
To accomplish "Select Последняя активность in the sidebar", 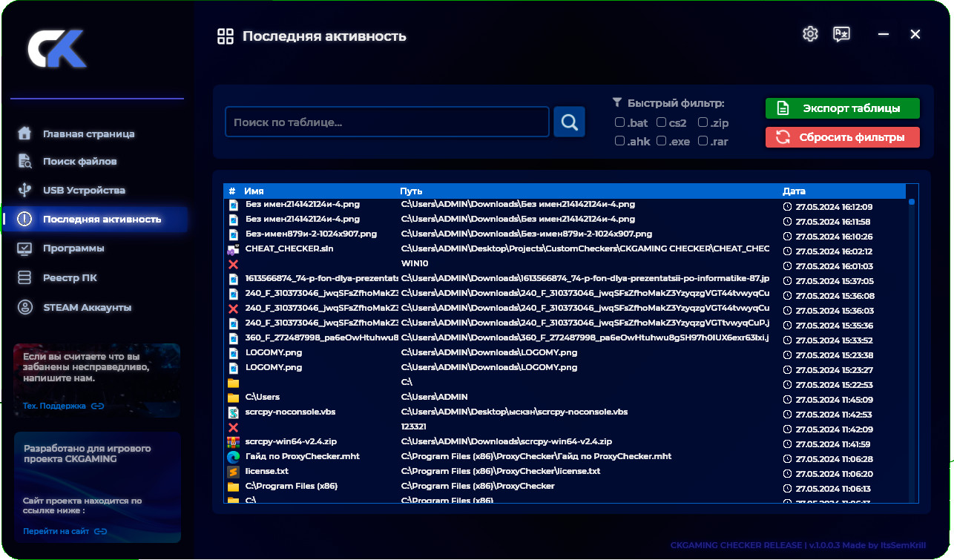I will (x=95, y=219).
